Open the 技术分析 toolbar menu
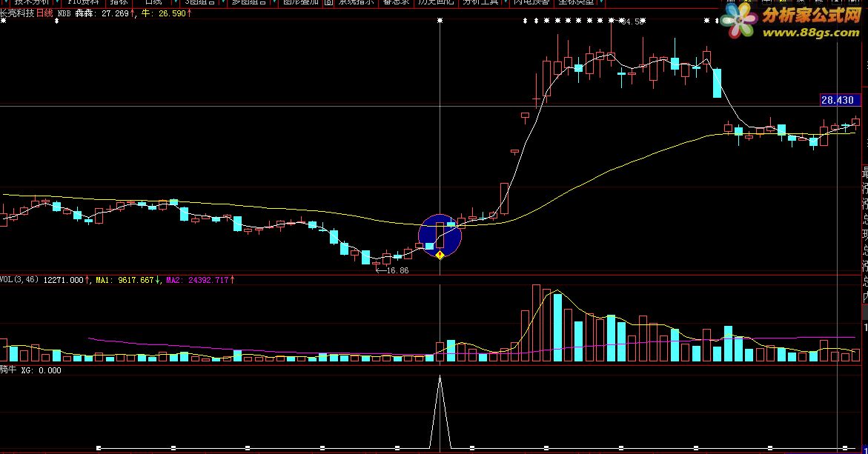The height and width of the screenshot is (454, 868). [32, 2]
